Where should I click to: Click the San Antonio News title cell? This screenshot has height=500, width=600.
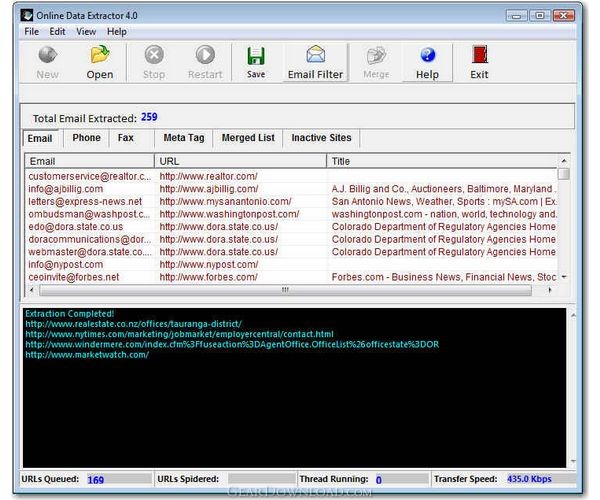coord(444,202)
